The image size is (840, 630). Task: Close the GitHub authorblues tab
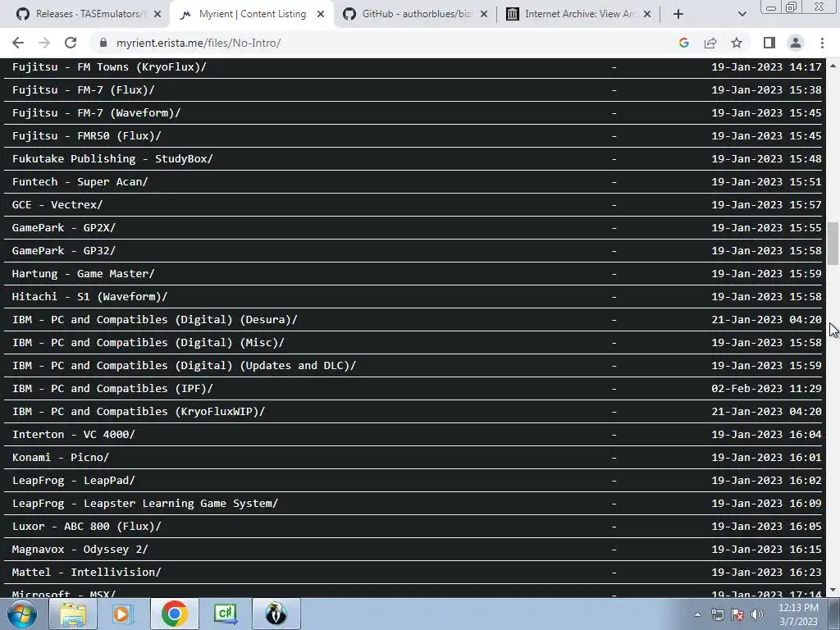click(484, 15)
